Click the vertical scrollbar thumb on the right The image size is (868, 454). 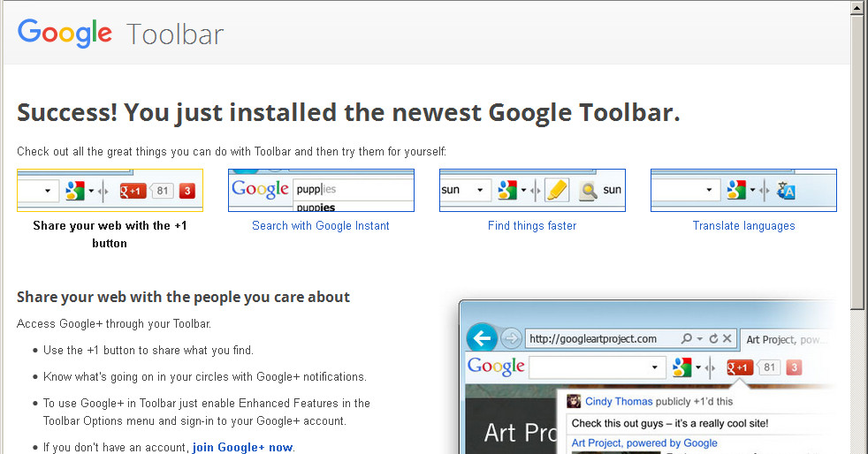(x=857, y=159)
